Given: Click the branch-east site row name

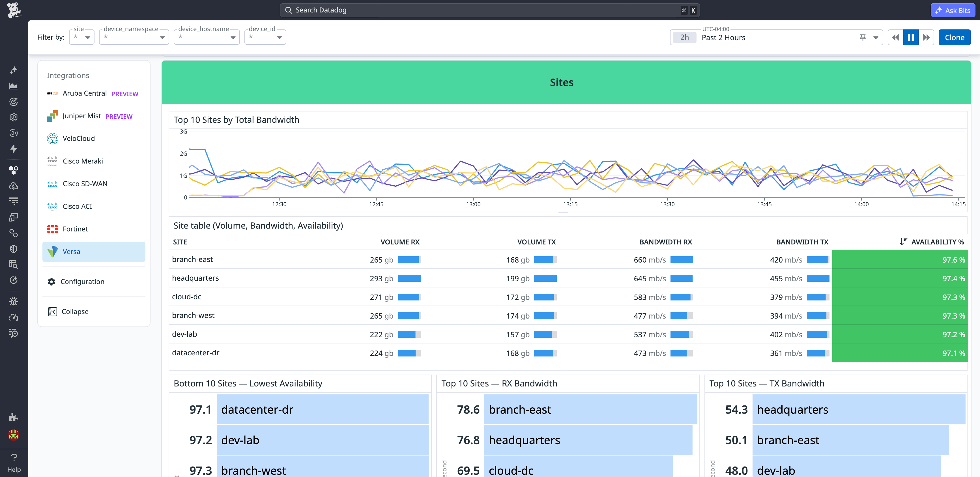Looking at the screenshot, I should click(192, 259).
